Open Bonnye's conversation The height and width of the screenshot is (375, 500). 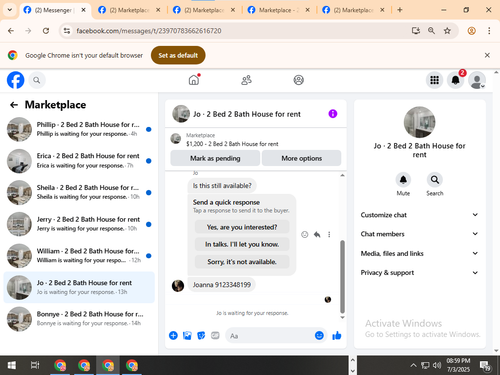click(x=79, y=319)
